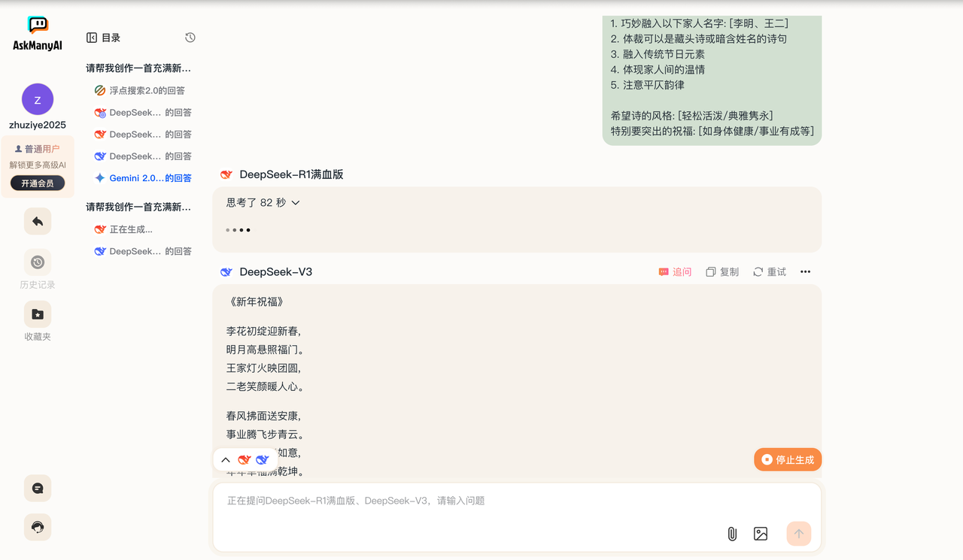Upload an image with the picture icon

(761, 534)
